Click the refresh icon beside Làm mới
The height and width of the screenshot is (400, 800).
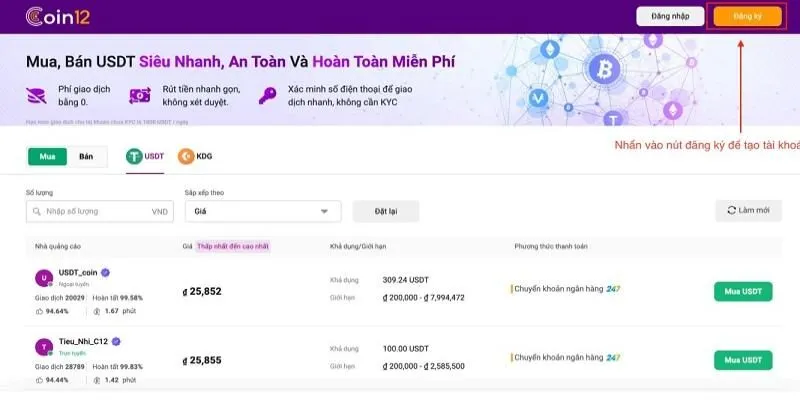pyautogui.click(x=732, y=211)
